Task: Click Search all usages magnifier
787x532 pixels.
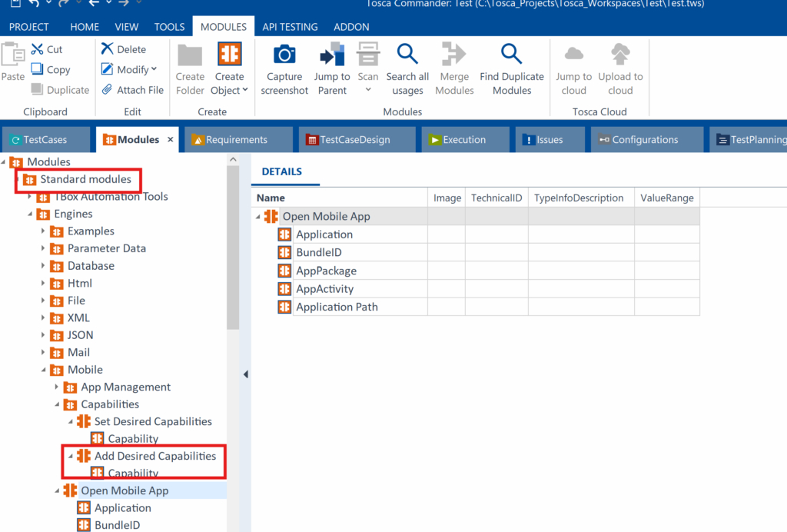Action: 407,54
